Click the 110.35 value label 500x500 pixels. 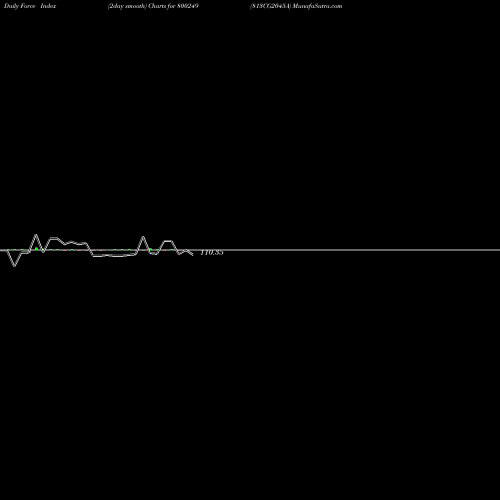tap(212, 253)
